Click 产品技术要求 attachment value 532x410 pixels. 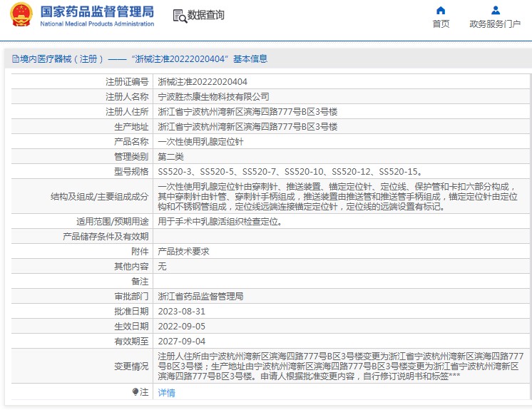[183, 252]
